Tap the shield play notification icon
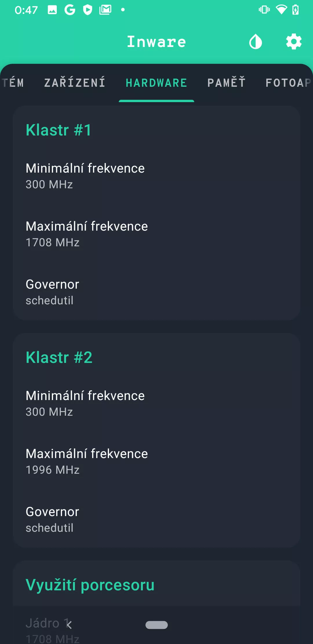 88,10
